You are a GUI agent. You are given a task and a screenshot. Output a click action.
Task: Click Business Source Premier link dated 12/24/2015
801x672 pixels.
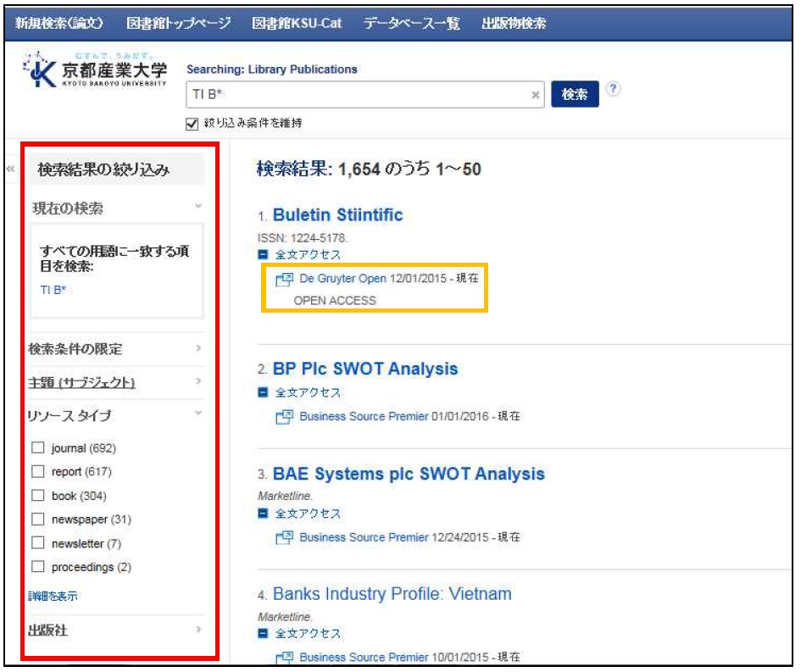[364, 538]
